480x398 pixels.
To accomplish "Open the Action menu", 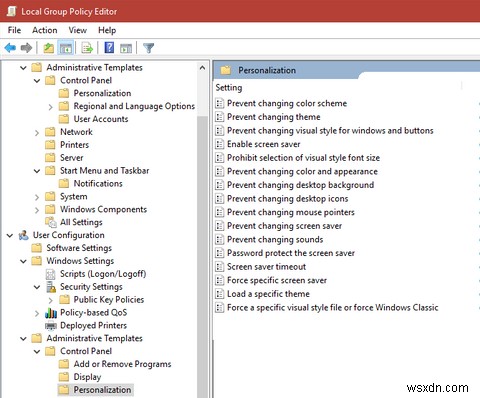I will click(45, 30).
